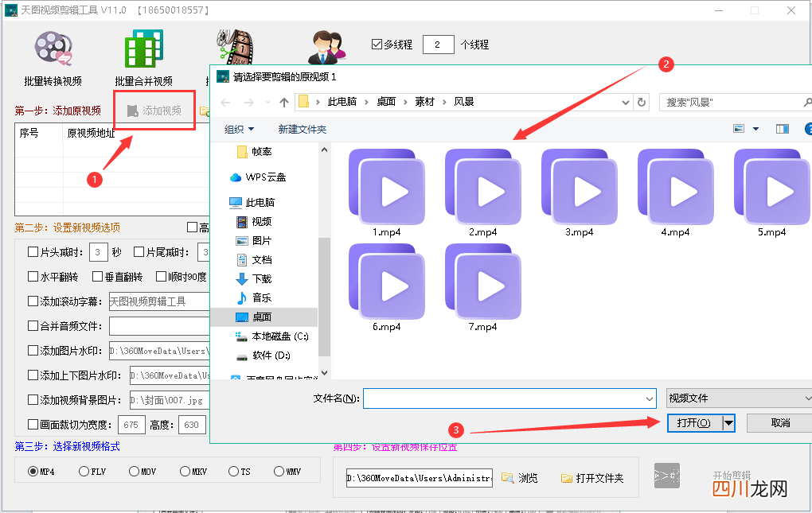
Task: Refresh the 风景 folder listing
Action: click(x=642, y=103)
